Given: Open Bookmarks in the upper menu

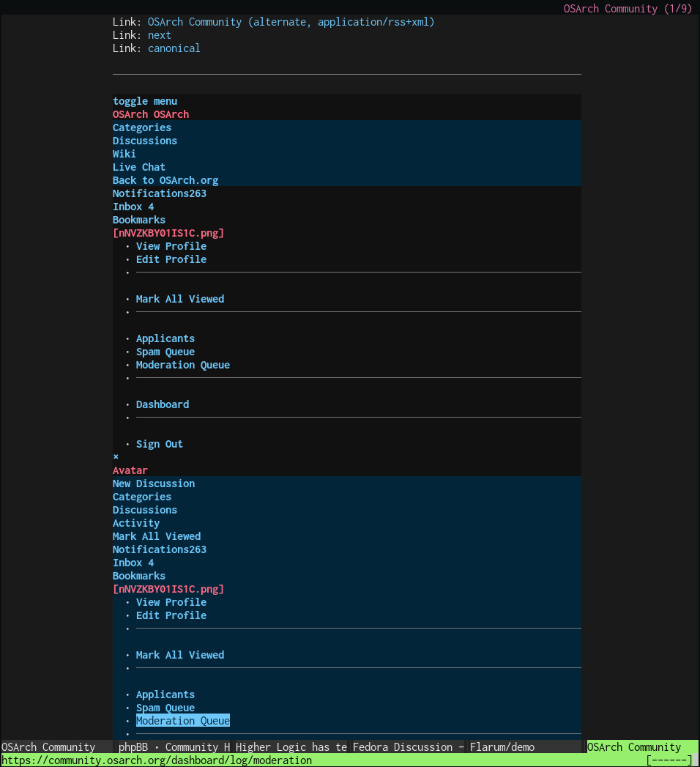Looking at the screenshot, I should point(139,220).
